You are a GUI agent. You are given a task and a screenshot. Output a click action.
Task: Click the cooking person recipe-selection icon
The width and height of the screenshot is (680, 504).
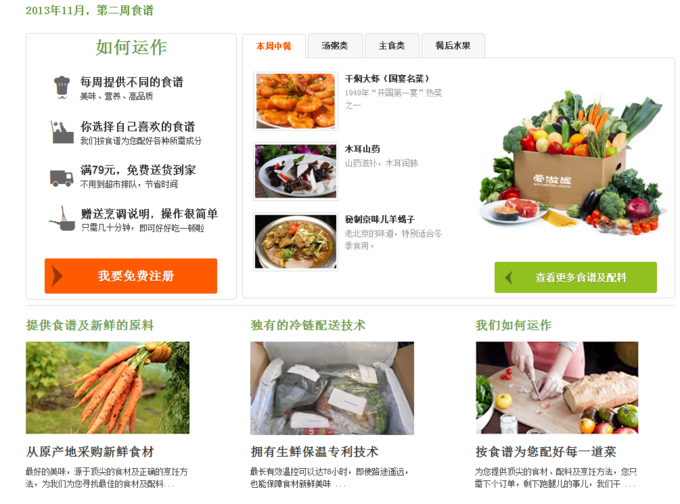(x=62, y=132)
